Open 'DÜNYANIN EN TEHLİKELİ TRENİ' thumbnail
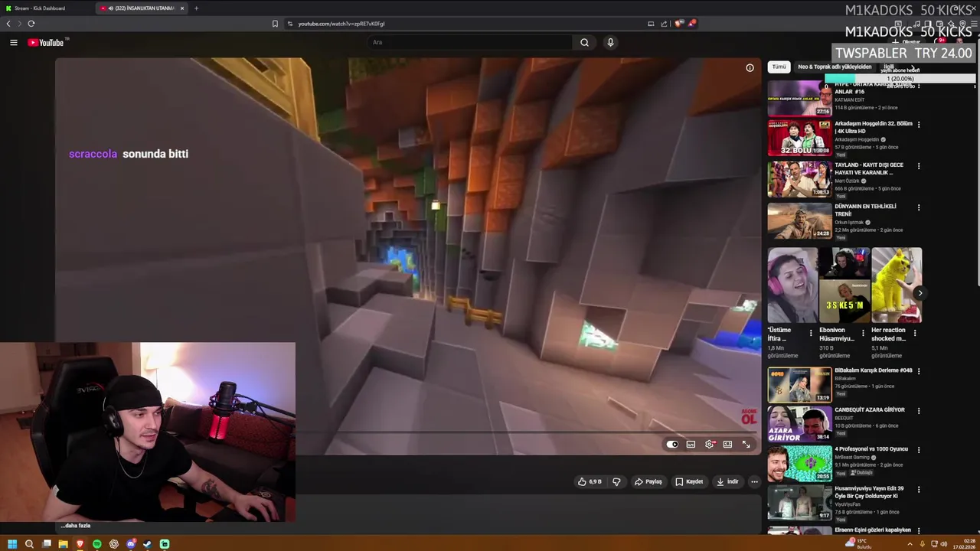Screen dimensions: 980x551 click(x=799, y=220)
